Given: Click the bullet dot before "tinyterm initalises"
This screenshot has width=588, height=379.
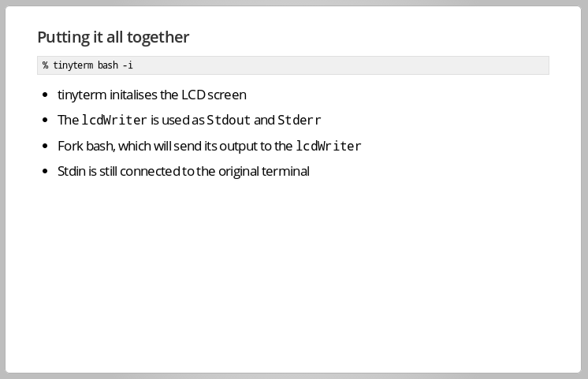Looking at the screenshot, I should (x=46, y=95).
